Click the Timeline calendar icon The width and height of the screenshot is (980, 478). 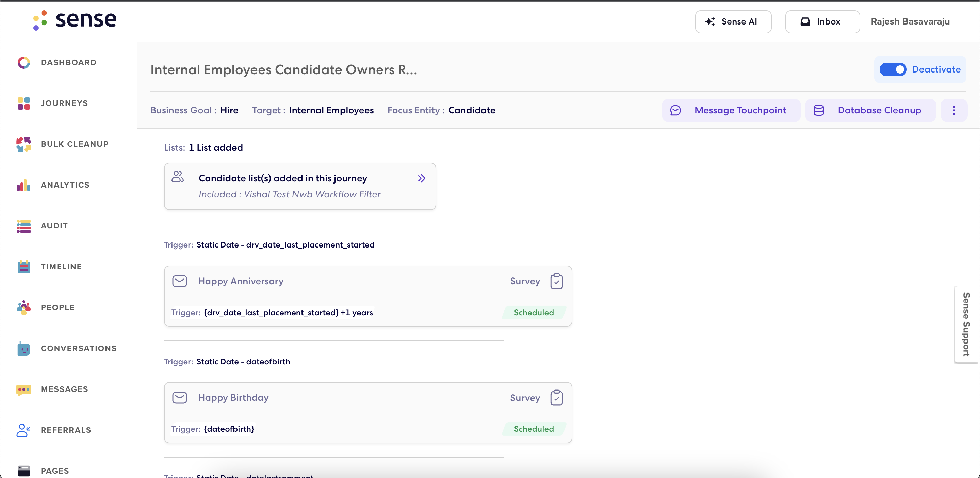23,267
